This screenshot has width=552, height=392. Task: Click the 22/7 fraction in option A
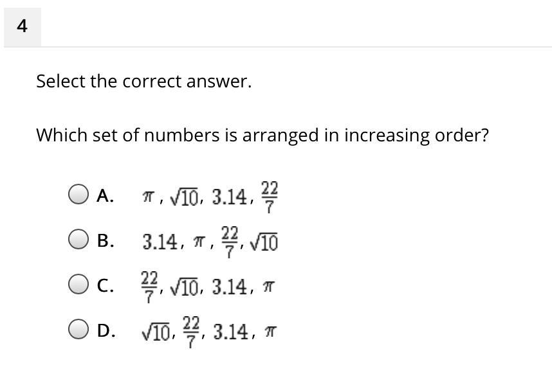[270, 197]
